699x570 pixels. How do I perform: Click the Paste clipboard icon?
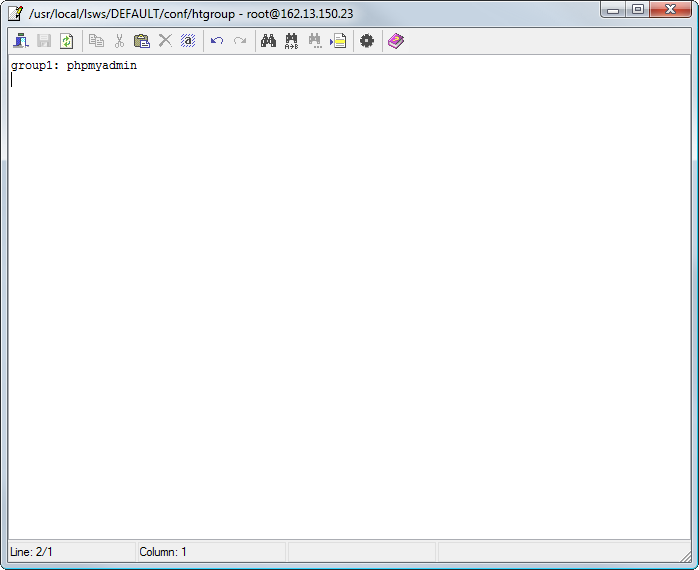[x=142, y=41]
